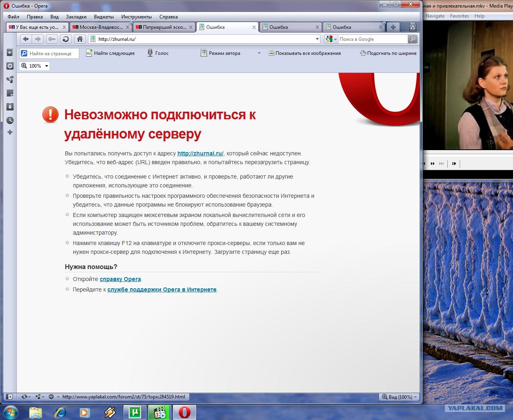Open Favorites menu in Media Player window
513x420 pixels.
click(459, 16)
